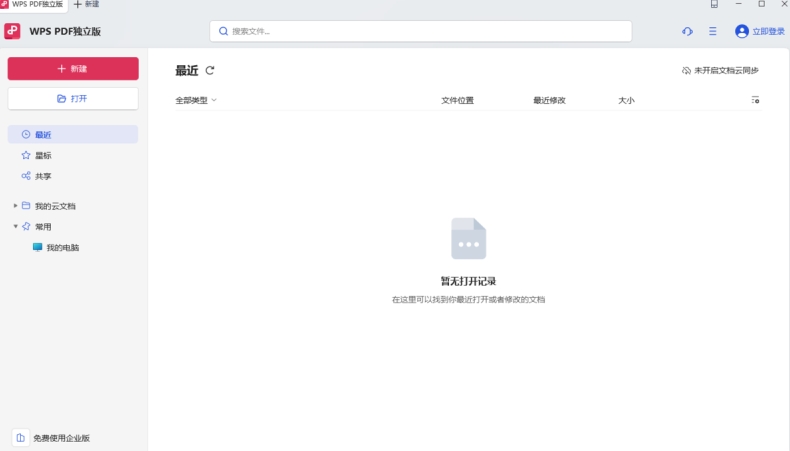
Task: Click 未开启文档云同步 cloud sync status
Action: pyautogui.click(x=720, y=71)
